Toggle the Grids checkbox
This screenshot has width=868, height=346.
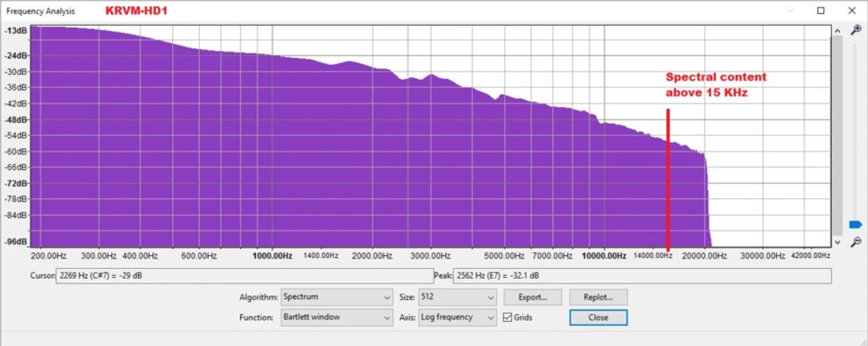pyautogui.click(x=508, y=317)
